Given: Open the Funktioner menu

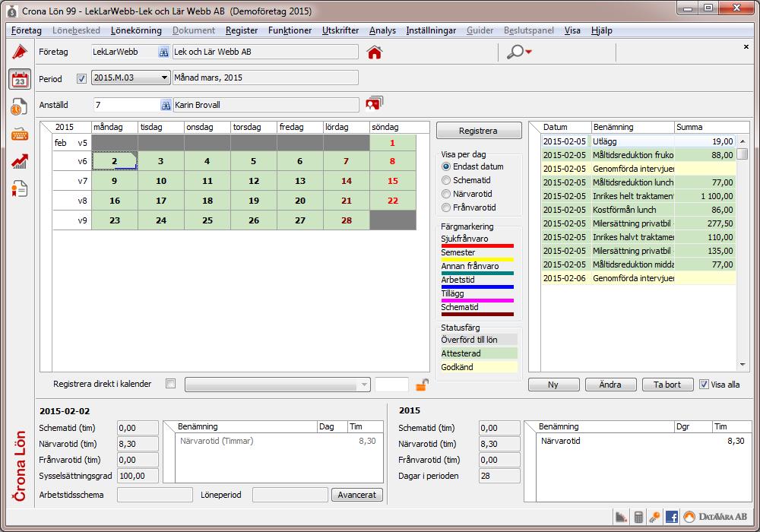Looking at the screenshot, I should [290, 30].
